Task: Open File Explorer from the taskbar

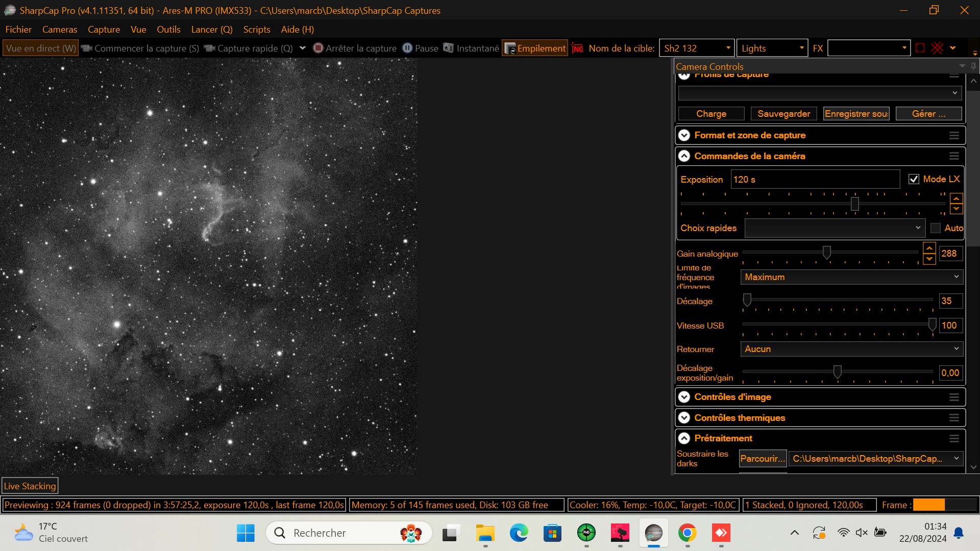Action: coord(485,533)
